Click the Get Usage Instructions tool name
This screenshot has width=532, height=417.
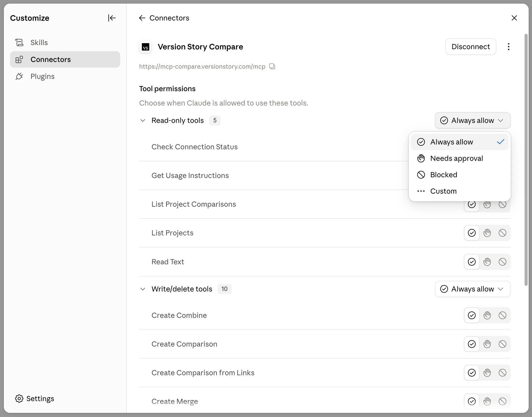coord(190,175)
